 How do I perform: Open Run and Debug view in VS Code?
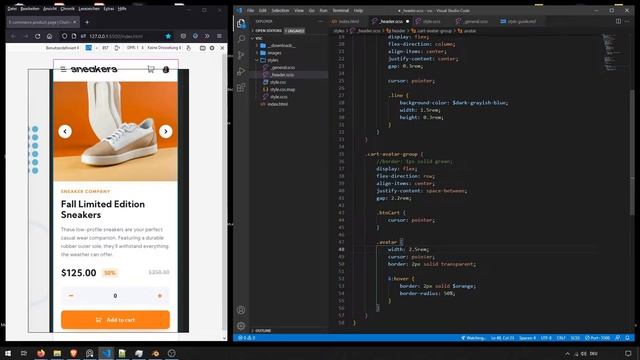click(x=241, y=71)
